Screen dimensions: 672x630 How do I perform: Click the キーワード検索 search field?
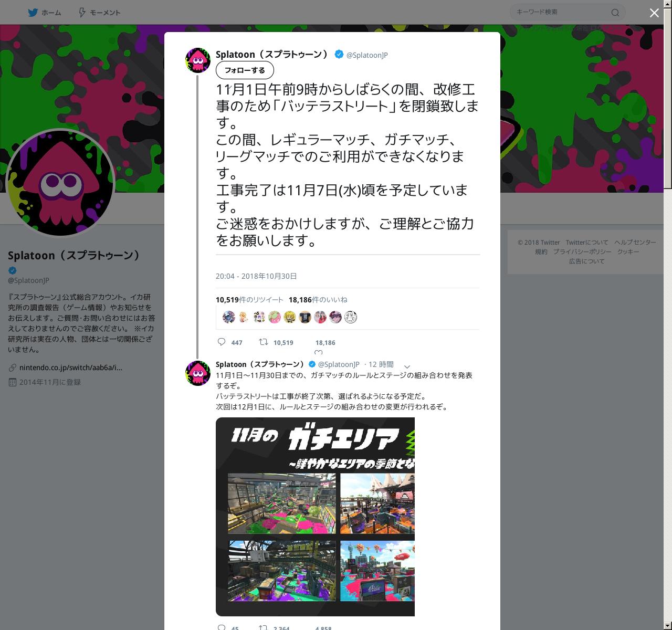tap(562, 12)
